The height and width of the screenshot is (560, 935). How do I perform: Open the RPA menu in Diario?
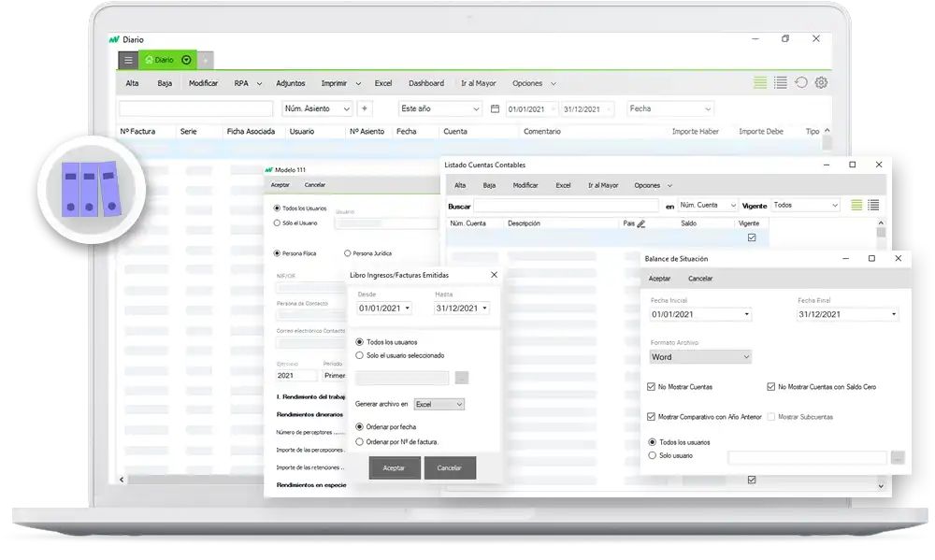click(248, 83)
